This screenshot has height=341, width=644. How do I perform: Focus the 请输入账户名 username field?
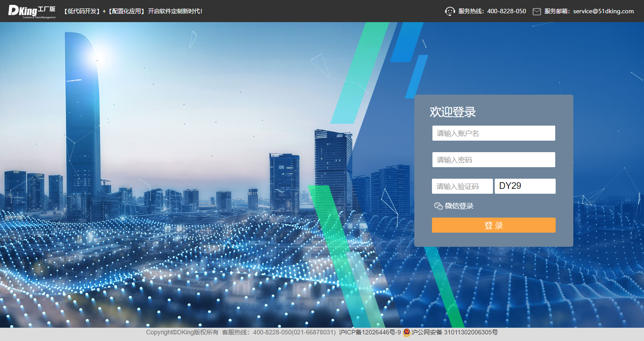[x=493, y=133]
